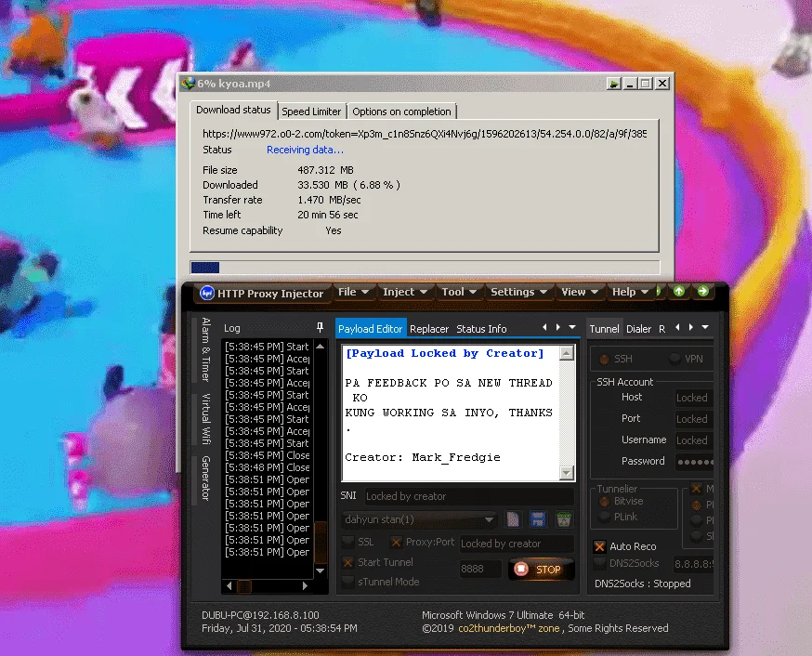Open the dahyun stan(1) config dropdown

click(x=418, y=519)
